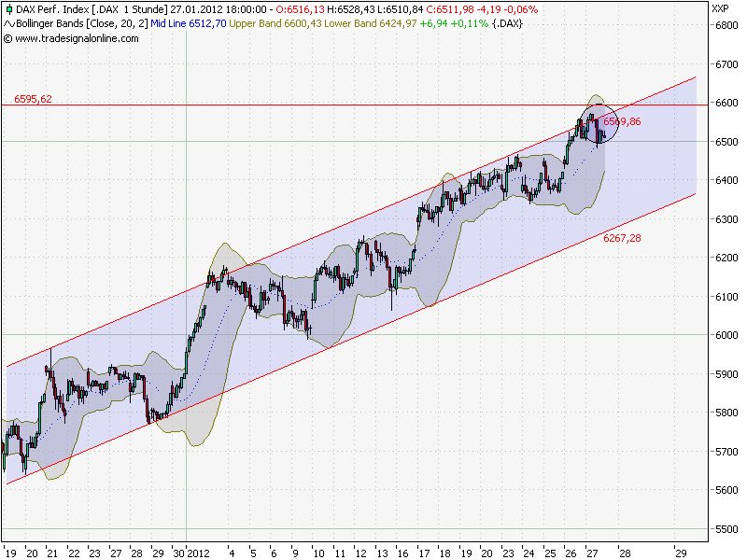
Task: Click the date axis label 18
Action: (x=445, y=553)
